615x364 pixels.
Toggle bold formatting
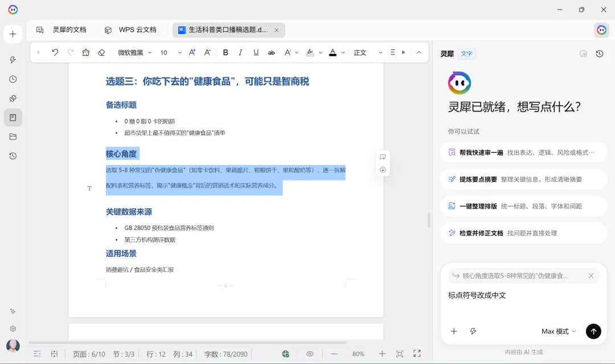[225, 52]
